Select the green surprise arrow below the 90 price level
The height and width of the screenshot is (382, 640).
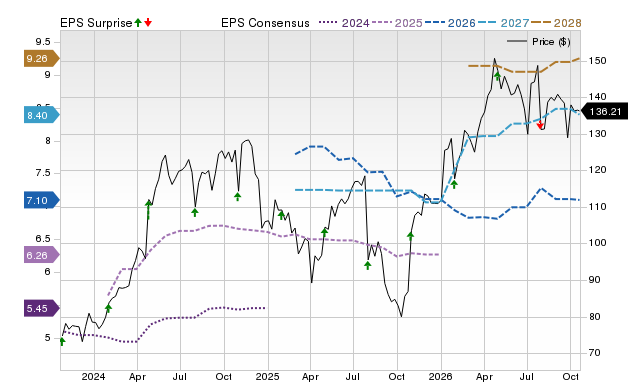point(368,265)
